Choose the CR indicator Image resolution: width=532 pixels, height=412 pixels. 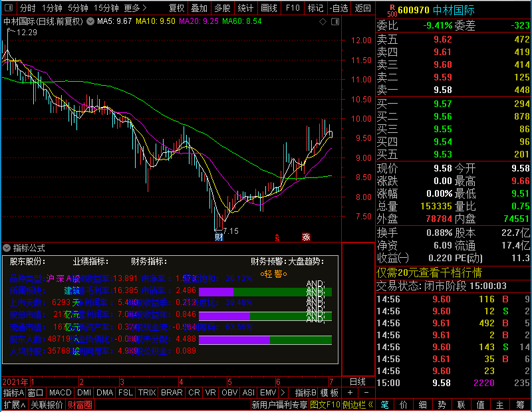[x=194, y=393]
